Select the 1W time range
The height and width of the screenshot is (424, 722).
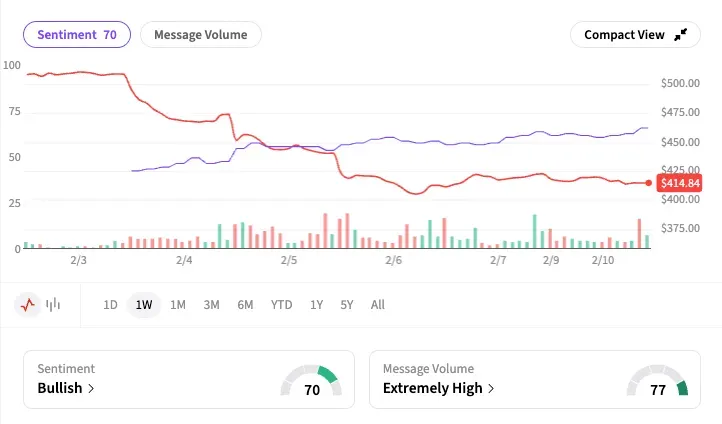(144, 305)
